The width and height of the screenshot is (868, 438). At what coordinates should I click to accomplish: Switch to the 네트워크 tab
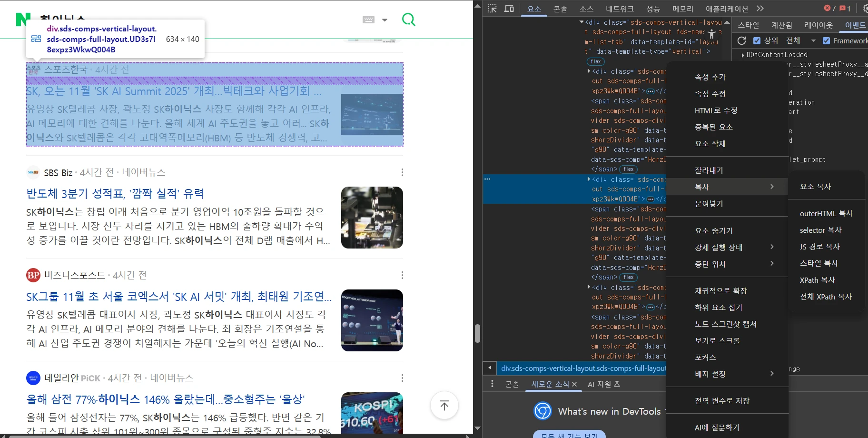tap(620, 9)
